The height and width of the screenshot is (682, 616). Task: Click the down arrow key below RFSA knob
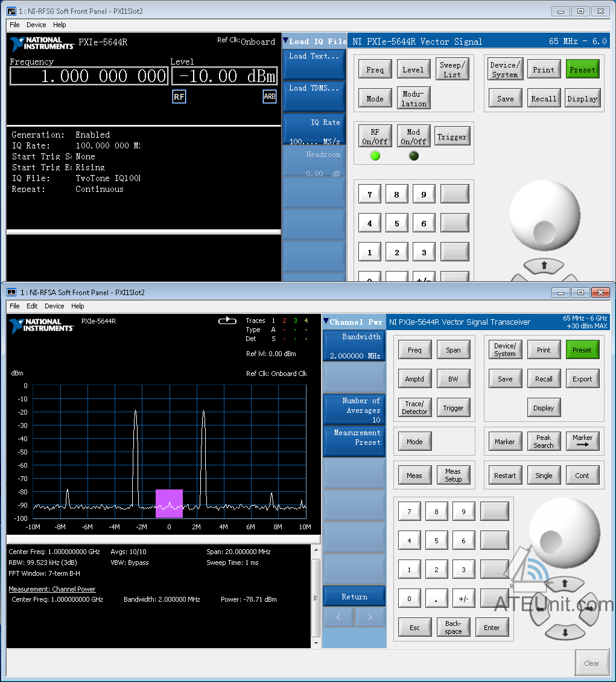tap(565, 633)
